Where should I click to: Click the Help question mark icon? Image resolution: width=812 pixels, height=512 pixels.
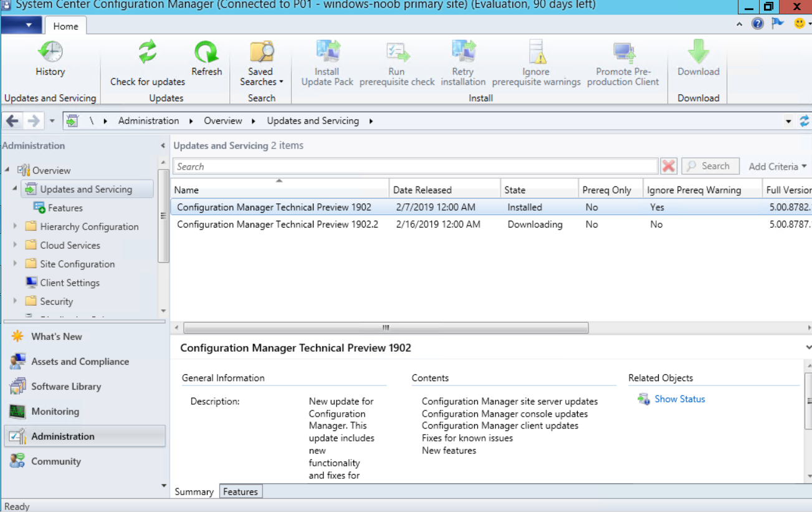(758, 24)
